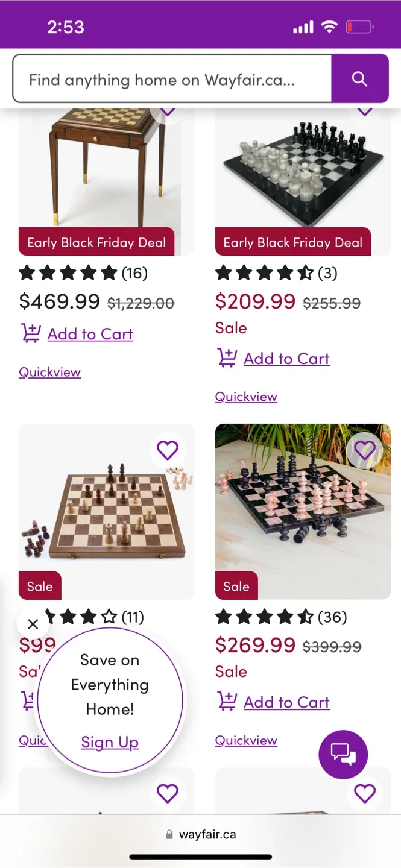Select Sign Up in the promo bubble
The width and height of the screenshot is (401, 868).
tap(109, 742)
